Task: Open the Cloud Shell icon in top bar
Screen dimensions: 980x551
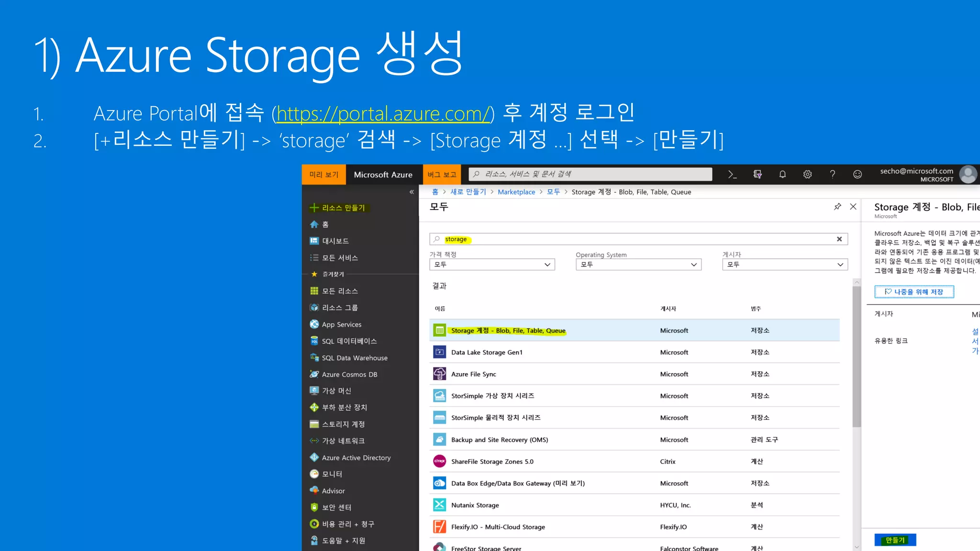Action: (732, 175)
